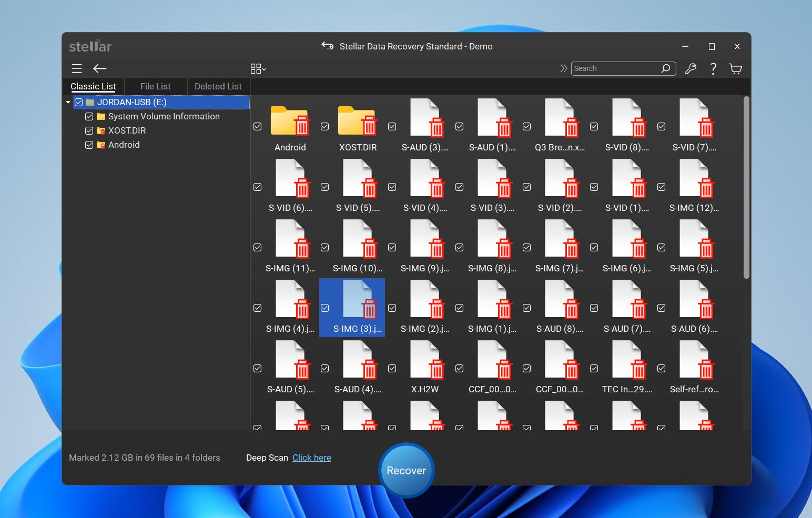Expand hidden toolbar options with double chevron

(x=564, y=68)
